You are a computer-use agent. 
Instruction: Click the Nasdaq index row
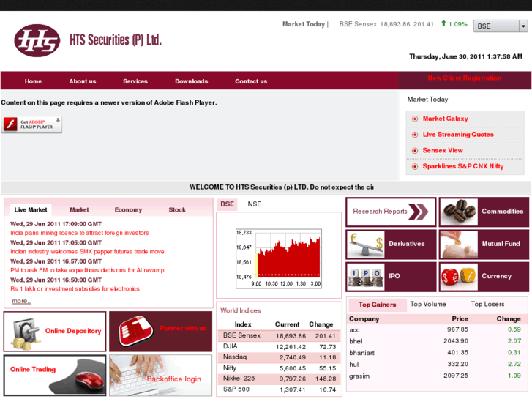click(279, 357)
